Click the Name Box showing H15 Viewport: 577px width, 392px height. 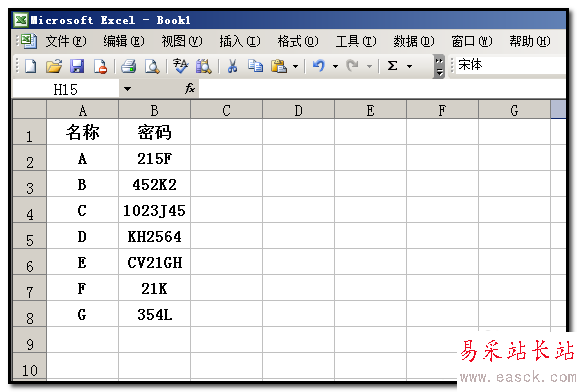(66, 89)
